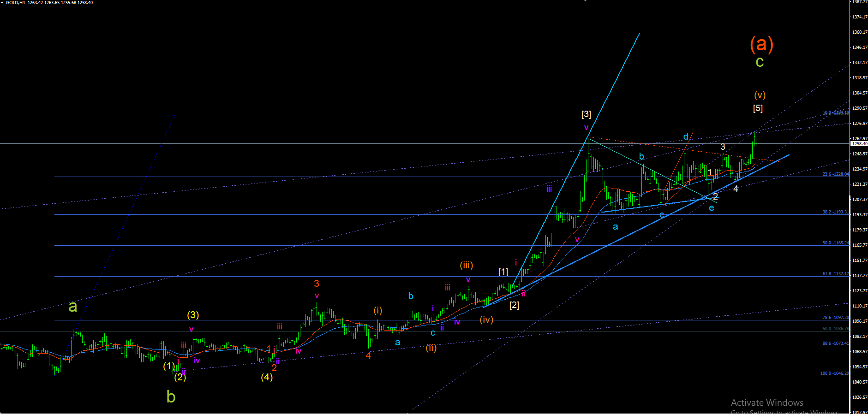Select the red 2 wave label
This screenshot has width=868, height=414.
click(274, 367)
